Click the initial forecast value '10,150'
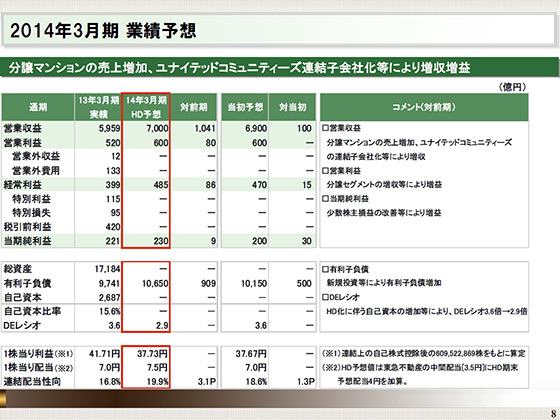This screenshot has width=560, height=420. coord(254,284)
